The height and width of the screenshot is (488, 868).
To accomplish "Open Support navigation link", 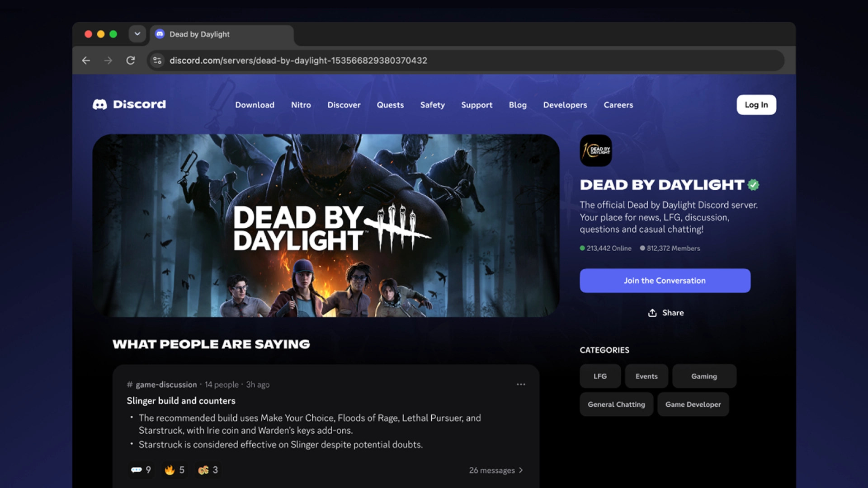I will tap(477, 105).
